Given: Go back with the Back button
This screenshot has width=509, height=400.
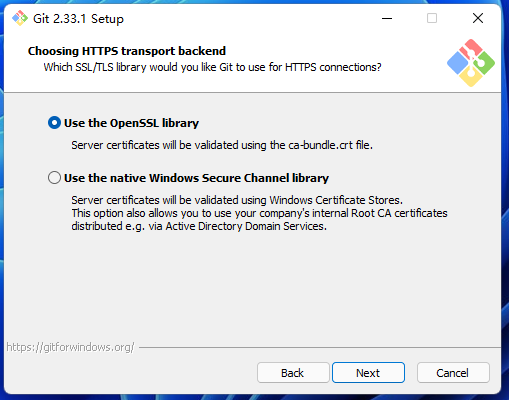Looking at the screenshot, I should click(x=293, y=373).
